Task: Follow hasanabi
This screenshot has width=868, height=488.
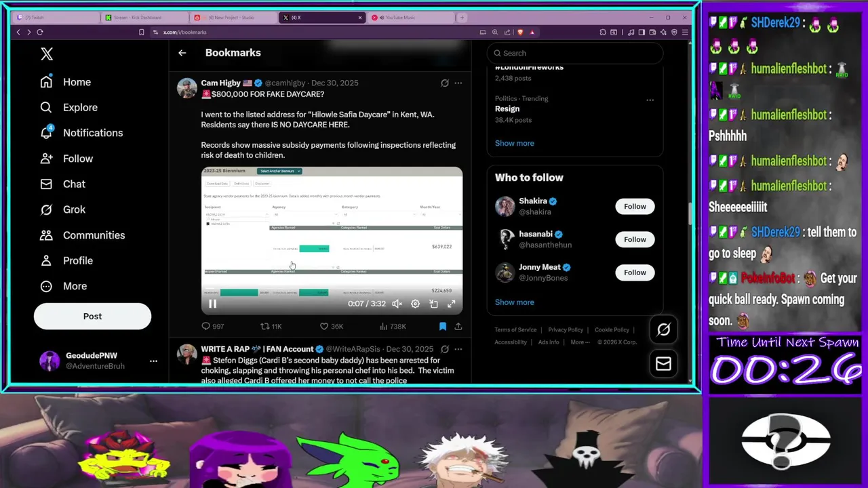Action: point(635,239)
